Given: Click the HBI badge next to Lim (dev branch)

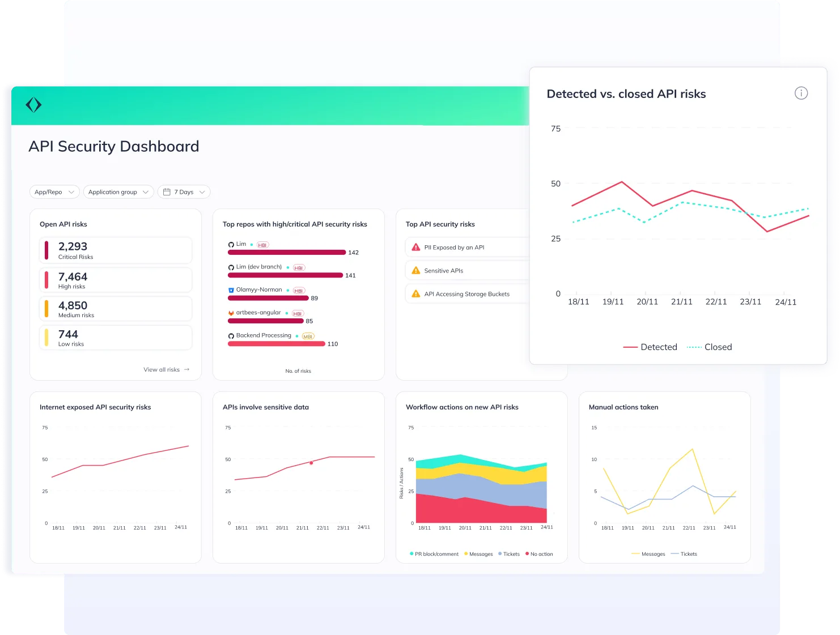Looking at the screenshot, I should pos(298,267).
